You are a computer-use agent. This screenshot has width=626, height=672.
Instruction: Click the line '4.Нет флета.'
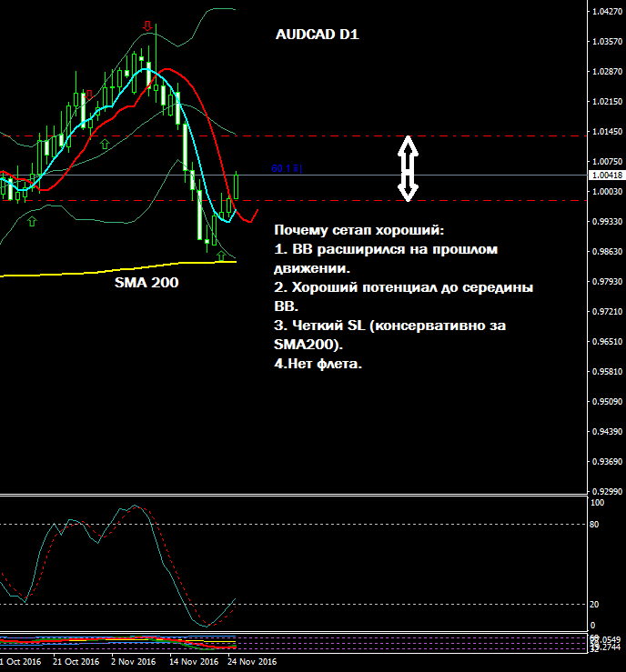pos(318,364)
